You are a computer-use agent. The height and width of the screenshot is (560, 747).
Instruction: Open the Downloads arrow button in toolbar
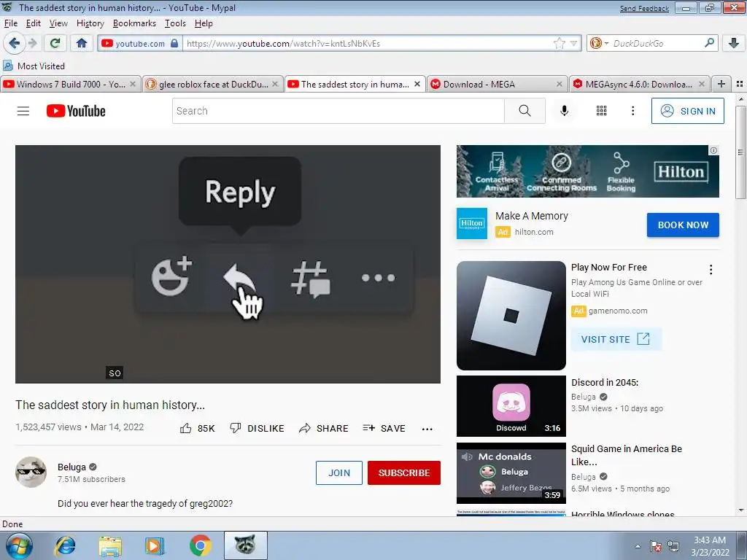734,43
